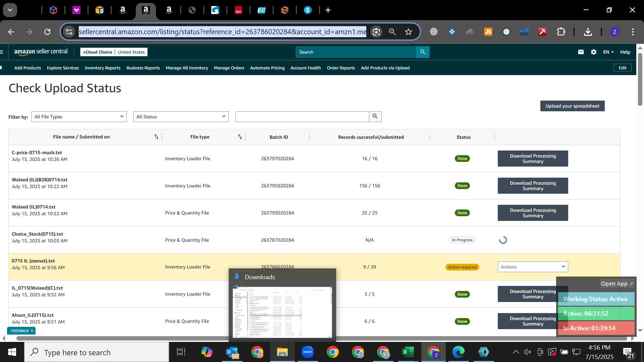
Task: Open Task View on the taskbar
Action: click(181, 352)
